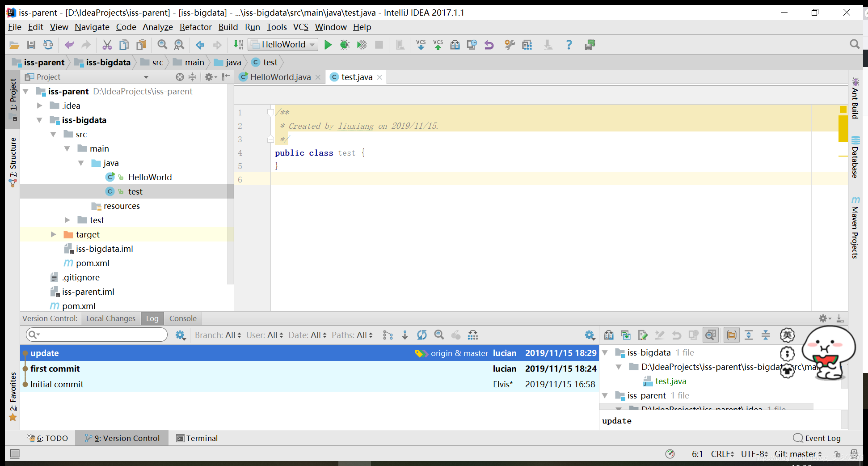Click the Save All toolbar icon

[x=31, y=45]
